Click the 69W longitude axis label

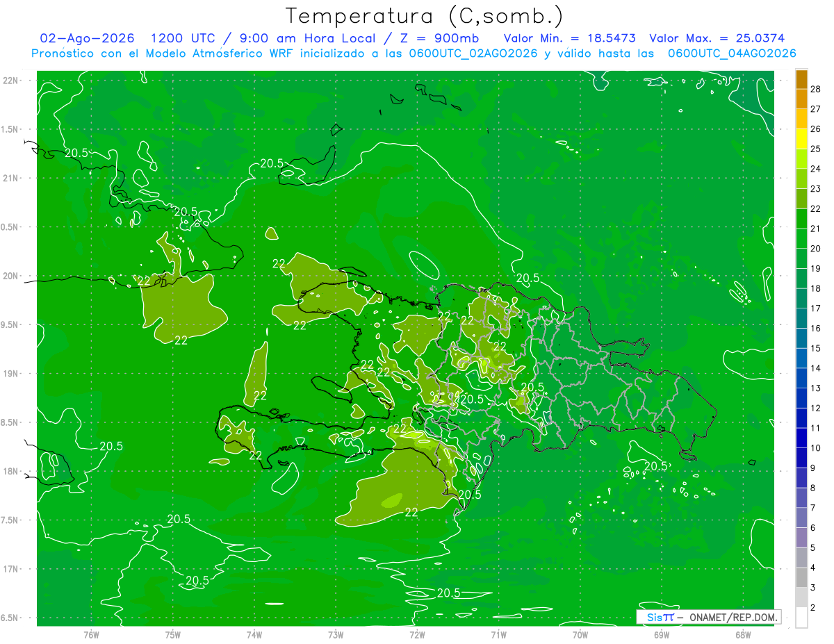click(x=662, y=634)
